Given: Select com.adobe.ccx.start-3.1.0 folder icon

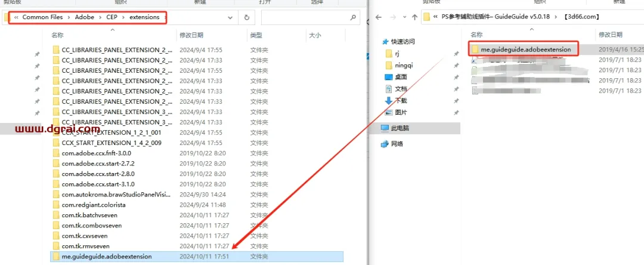Looking at the screenshot, I should (56, 184).
